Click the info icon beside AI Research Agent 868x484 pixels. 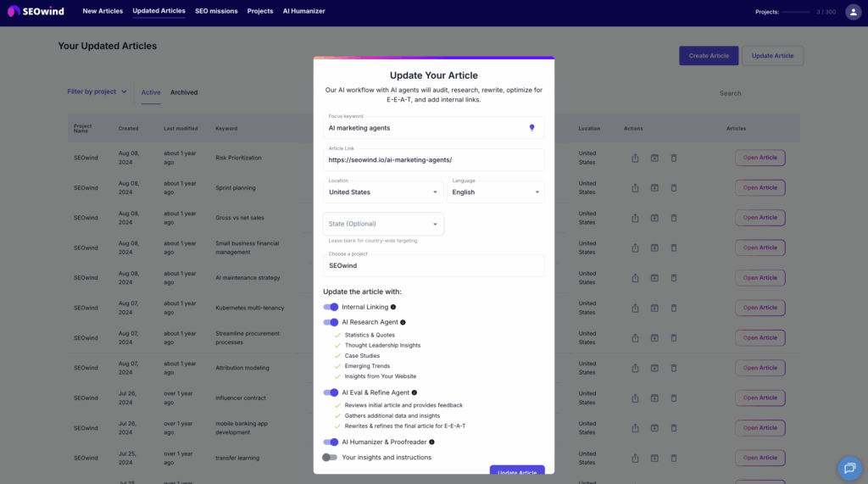[403, 322]
